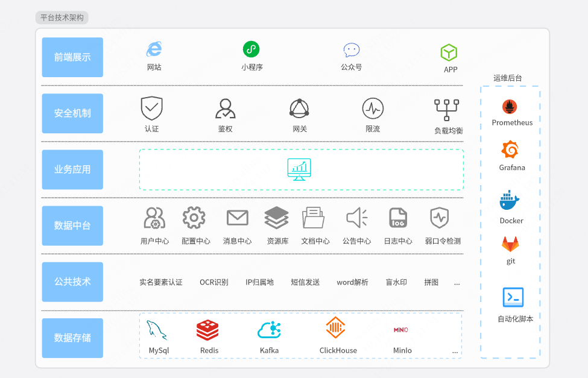Click the MySql dolphin icon
Screen dimensions: 588x378
(157, 330)
